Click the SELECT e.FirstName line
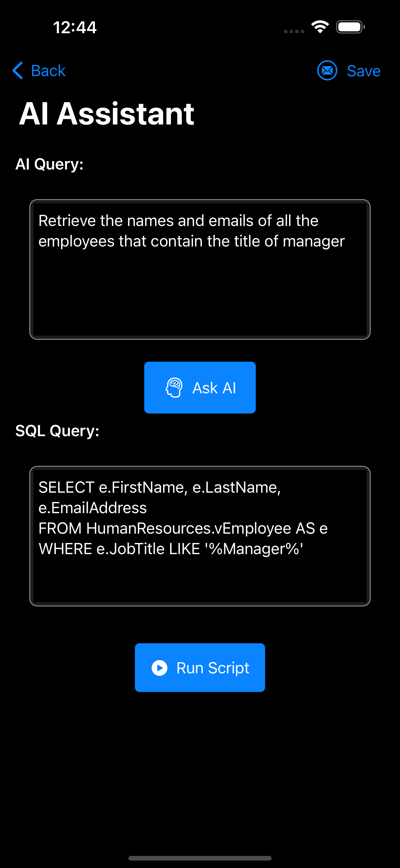Screen dimensions: 400x868 [x=160, y=487]
